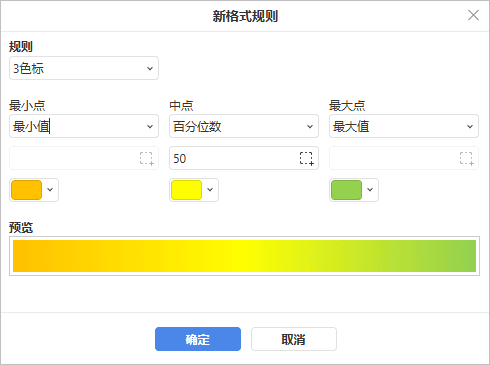This screenshot has width=490, height=365.
Task: Click the orange minimum color swatch
Action: click(26, 190)
